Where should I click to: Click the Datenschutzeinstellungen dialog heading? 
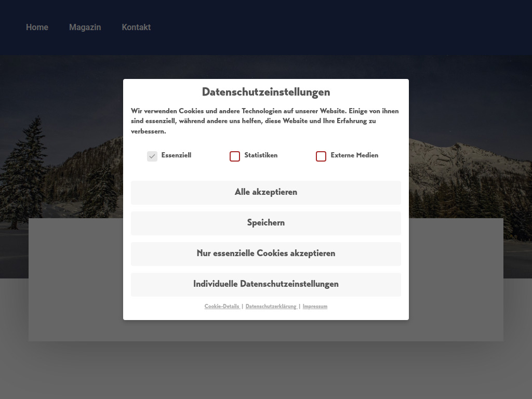coord(266,92)
